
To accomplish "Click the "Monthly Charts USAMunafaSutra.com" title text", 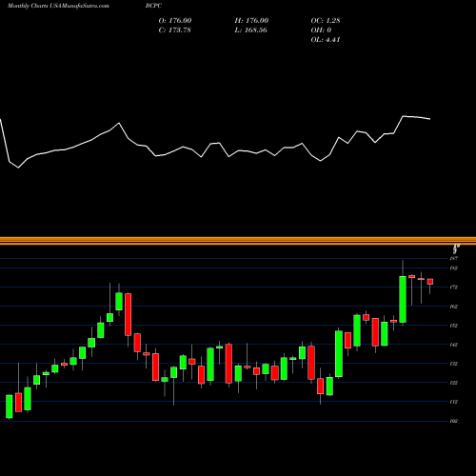I will coord(58,6).
